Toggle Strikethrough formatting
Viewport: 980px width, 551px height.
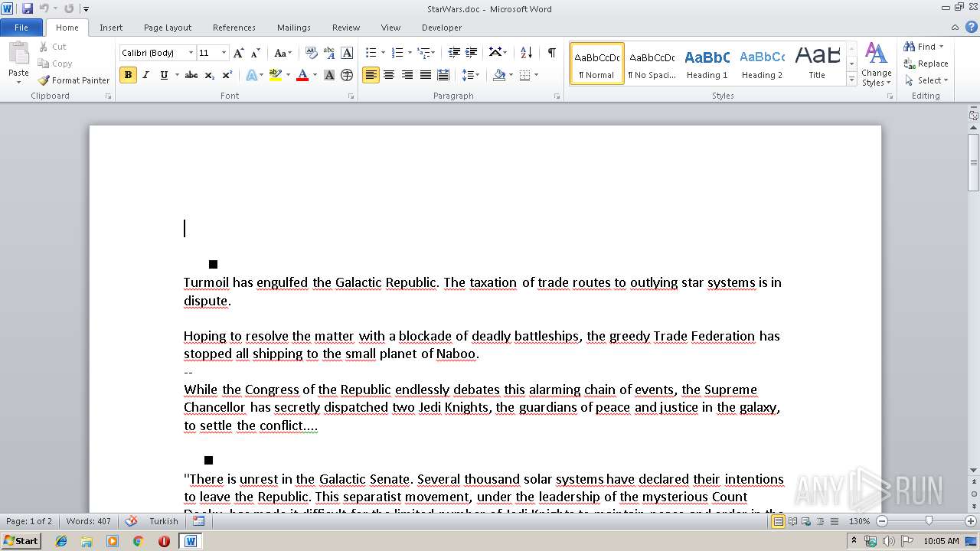[x=191, y=75]
